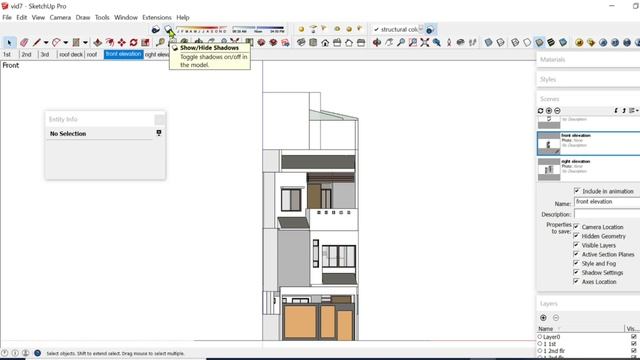
Task: Toggle Hidden Geometry checkbox
Action: (576, 236)
